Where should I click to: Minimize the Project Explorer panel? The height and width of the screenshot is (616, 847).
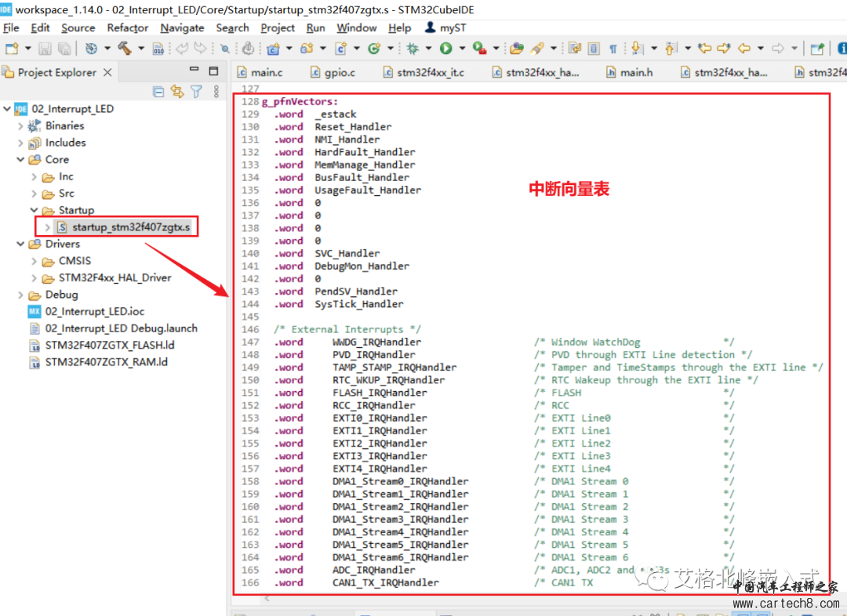[194, 71]
